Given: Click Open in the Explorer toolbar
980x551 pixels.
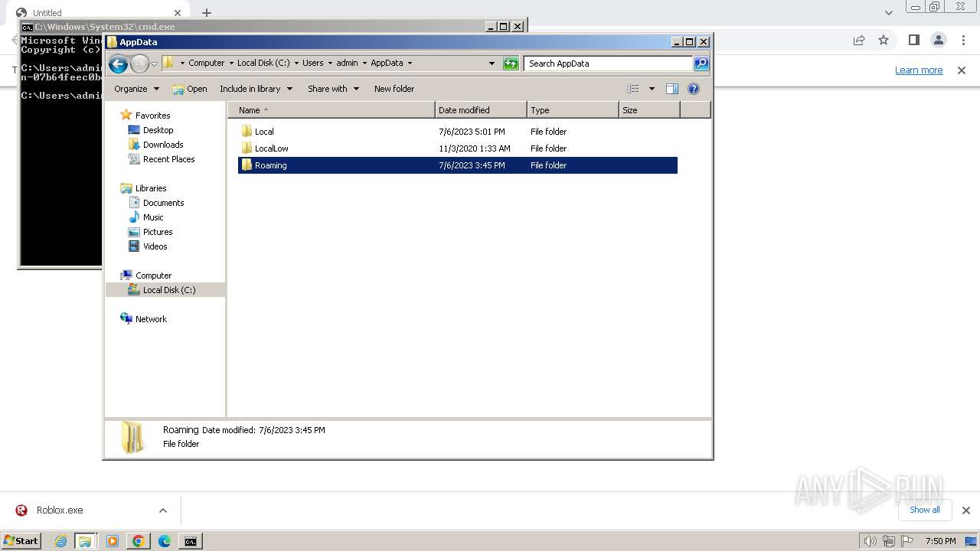Looking at the screenshot, I should click(190, 89).
